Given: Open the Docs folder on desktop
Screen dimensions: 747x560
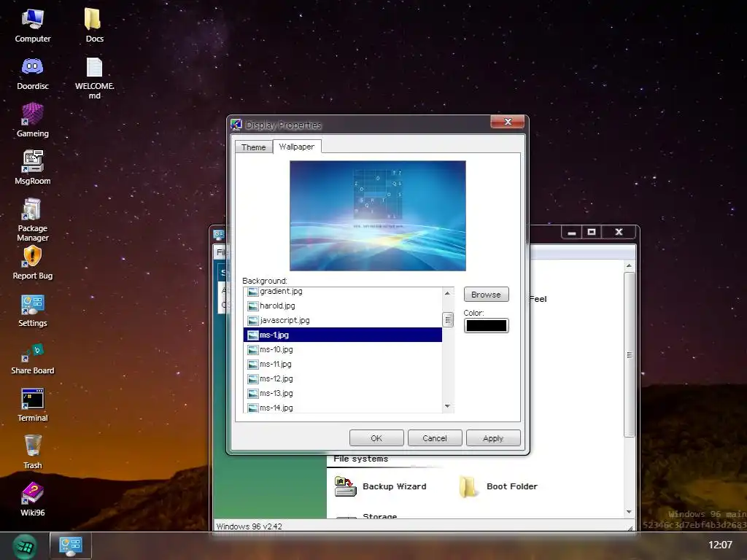Looking at the screenshot, I should pyautogui.click(x=94, y=26).
